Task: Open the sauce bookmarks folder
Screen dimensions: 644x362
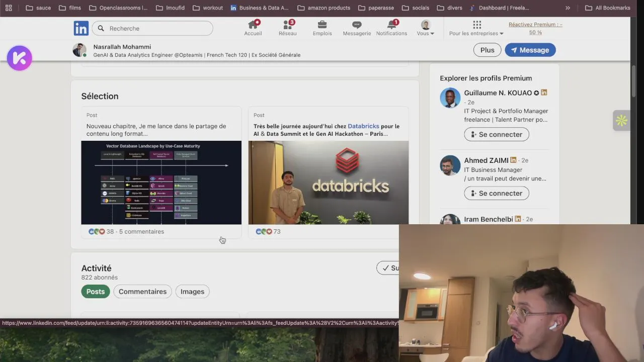Action: point(38,8)
